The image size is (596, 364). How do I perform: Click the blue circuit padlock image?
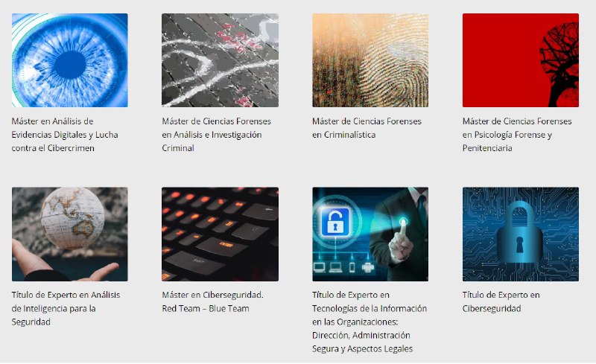pos(520,234)
